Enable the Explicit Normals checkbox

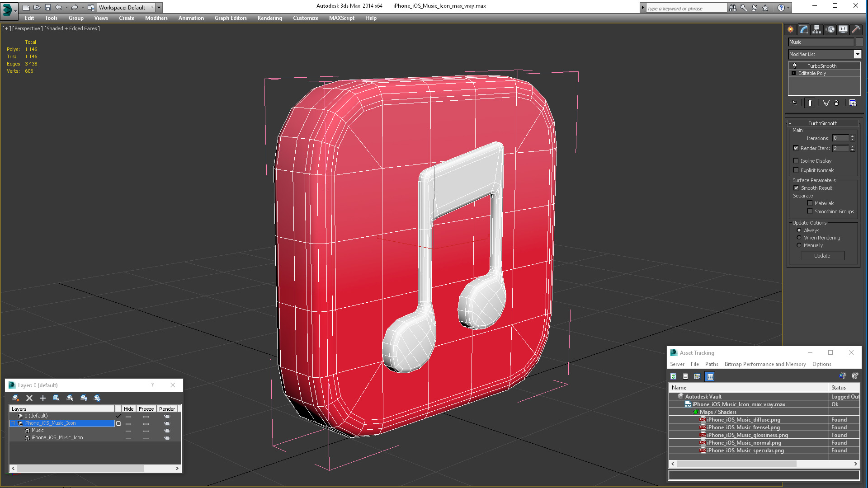coord(796,170)
